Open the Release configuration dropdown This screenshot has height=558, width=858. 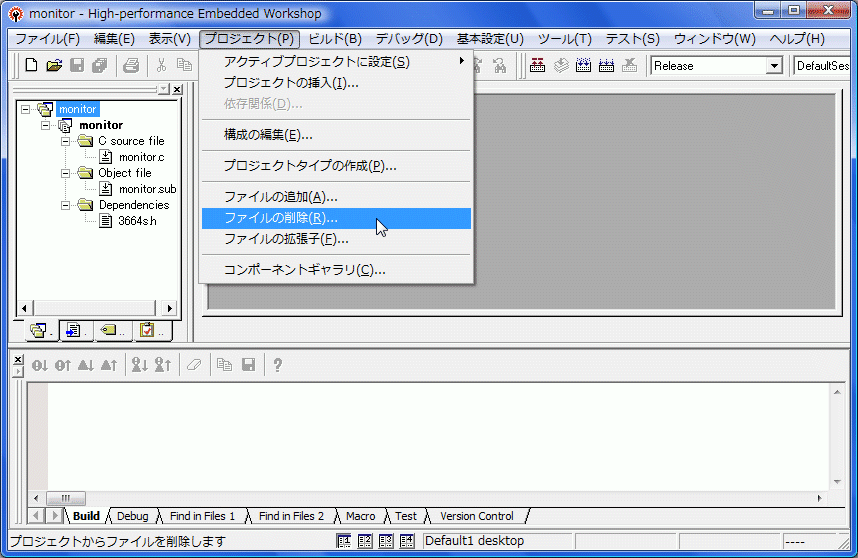tap(774, 66)
